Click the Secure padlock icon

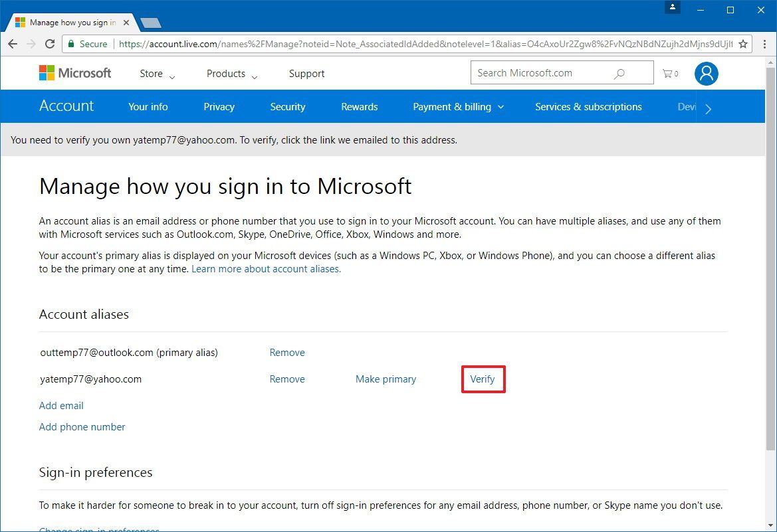[x=71, y=44]
